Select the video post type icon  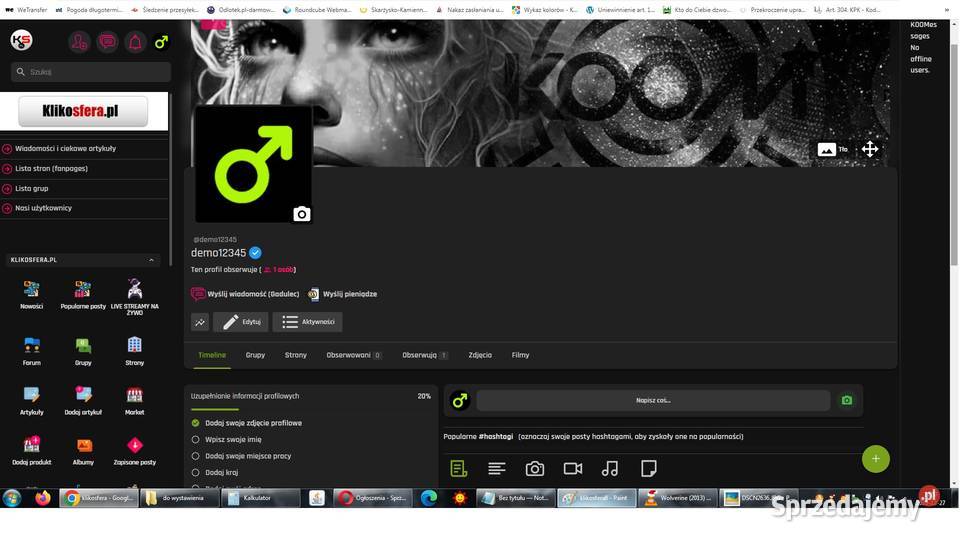click(x=572, y=468)
